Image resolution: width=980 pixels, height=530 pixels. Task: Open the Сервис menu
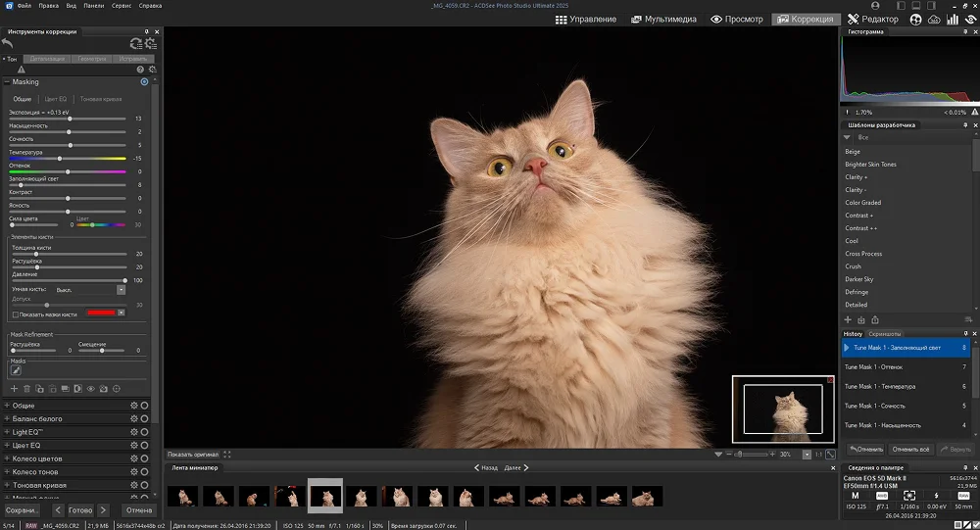122,6
